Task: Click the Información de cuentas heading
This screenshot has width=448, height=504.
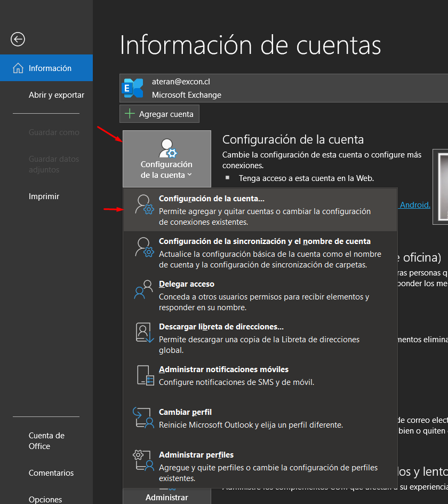Action: pyautogui.click(x=251, y=45)
